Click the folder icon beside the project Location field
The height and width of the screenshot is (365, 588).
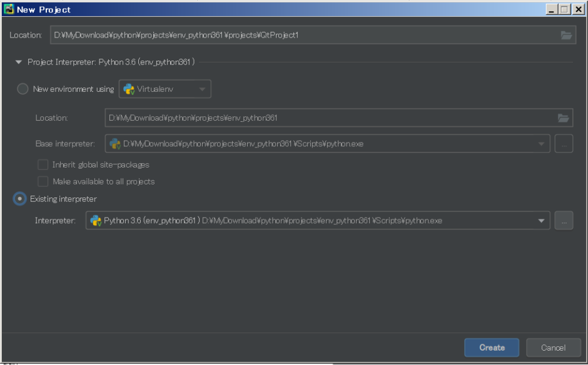(x=567, y=35)
